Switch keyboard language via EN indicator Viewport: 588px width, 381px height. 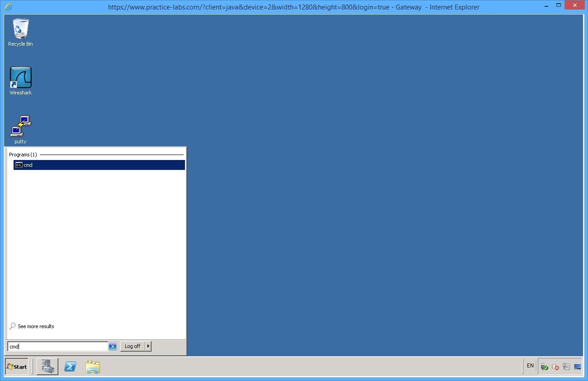pos(529,366)
